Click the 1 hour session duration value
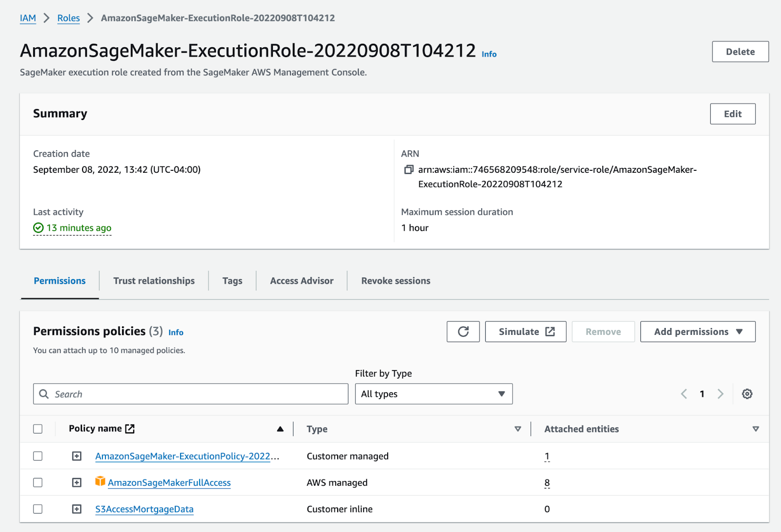 point(415,228)
